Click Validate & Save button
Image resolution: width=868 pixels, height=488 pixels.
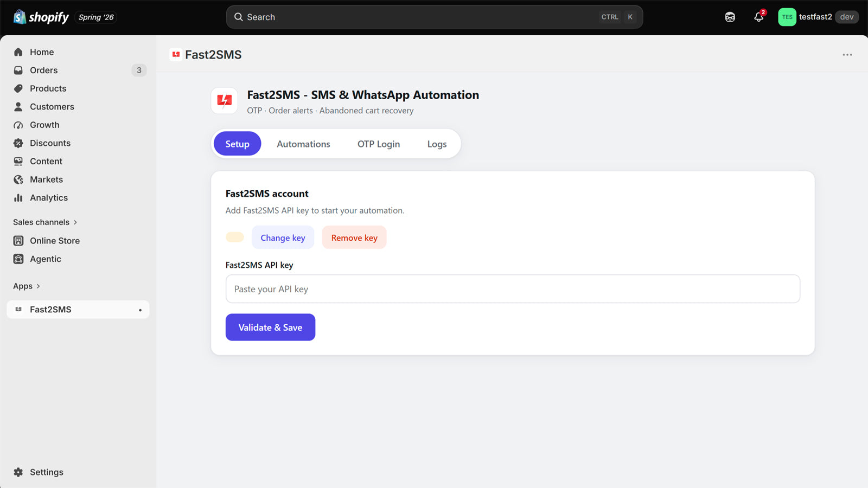pos(270,328)
